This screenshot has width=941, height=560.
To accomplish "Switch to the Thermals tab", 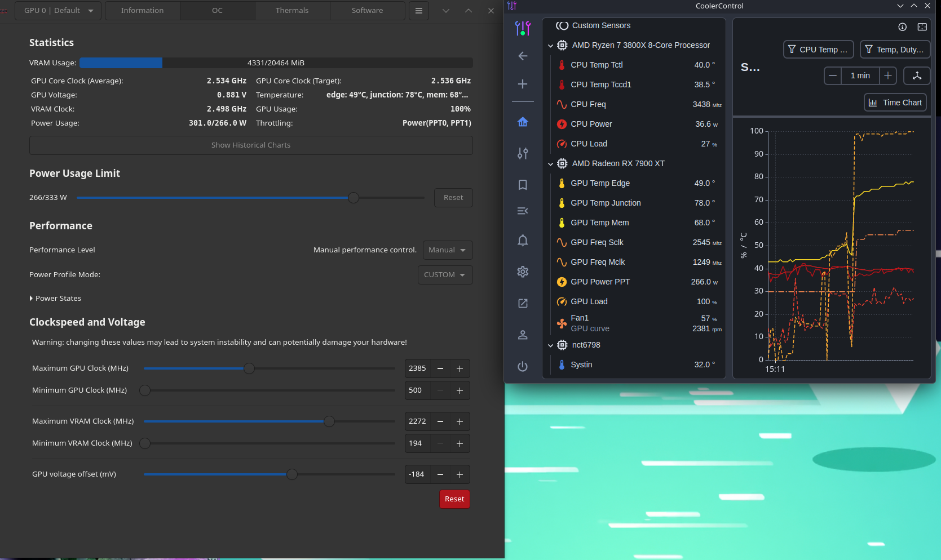I will pos(292,10).
